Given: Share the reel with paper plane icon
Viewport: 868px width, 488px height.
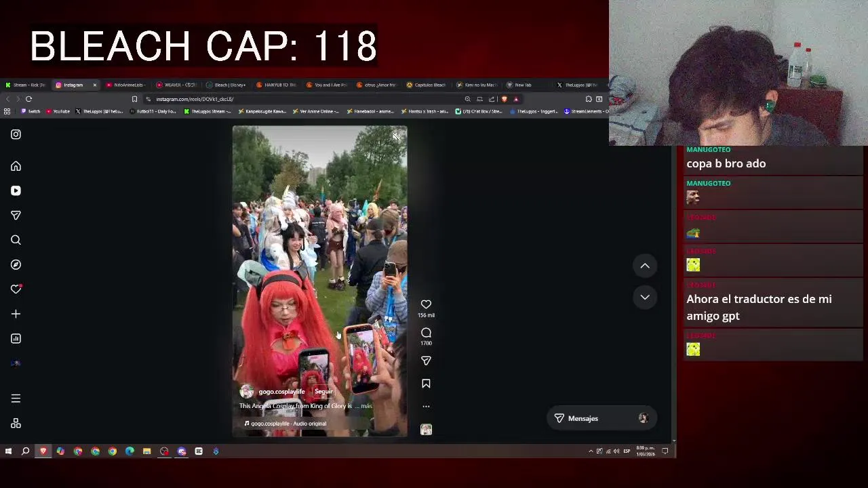Looking at the screenshot, I should coord(426,361).
